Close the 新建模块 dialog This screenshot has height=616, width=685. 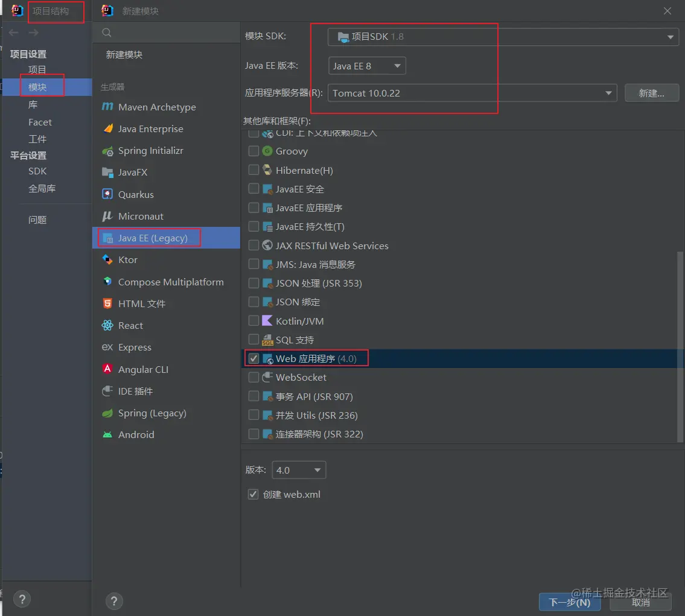coord(667,11)
